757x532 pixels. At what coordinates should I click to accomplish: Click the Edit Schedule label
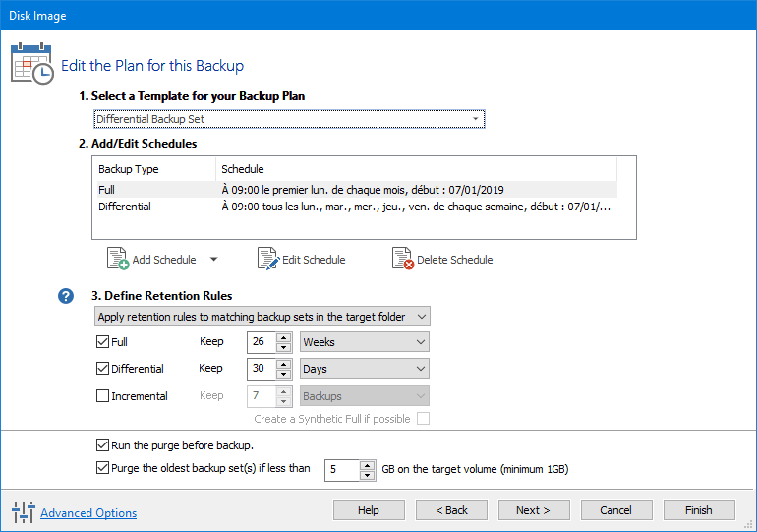[314, 260]
